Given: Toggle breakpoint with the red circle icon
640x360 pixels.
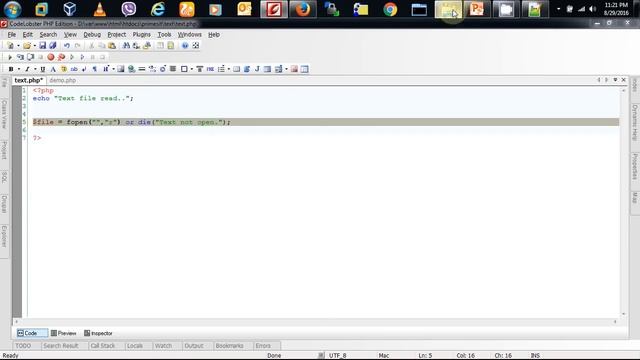Looking at the screenshot, I should tap(51, 57).
